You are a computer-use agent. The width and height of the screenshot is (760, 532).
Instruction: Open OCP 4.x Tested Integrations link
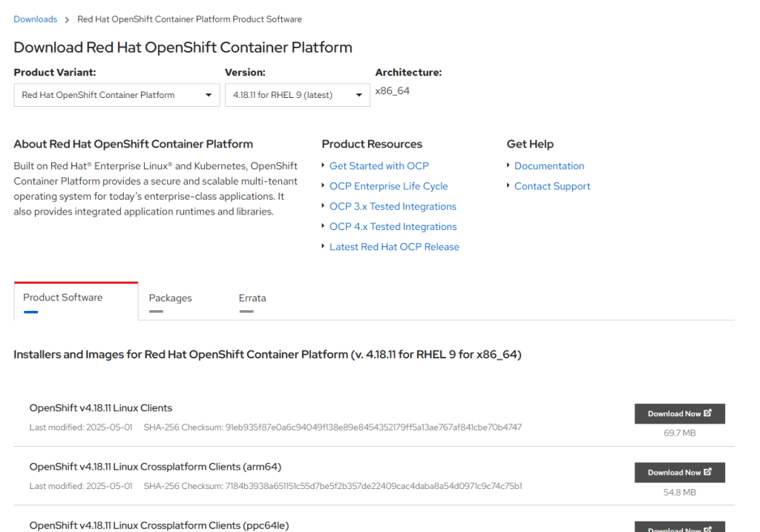point(393,226)
